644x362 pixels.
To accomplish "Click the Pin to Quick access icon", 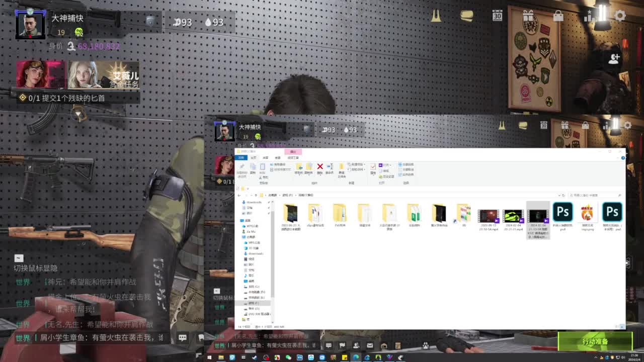I will (242, 166).
